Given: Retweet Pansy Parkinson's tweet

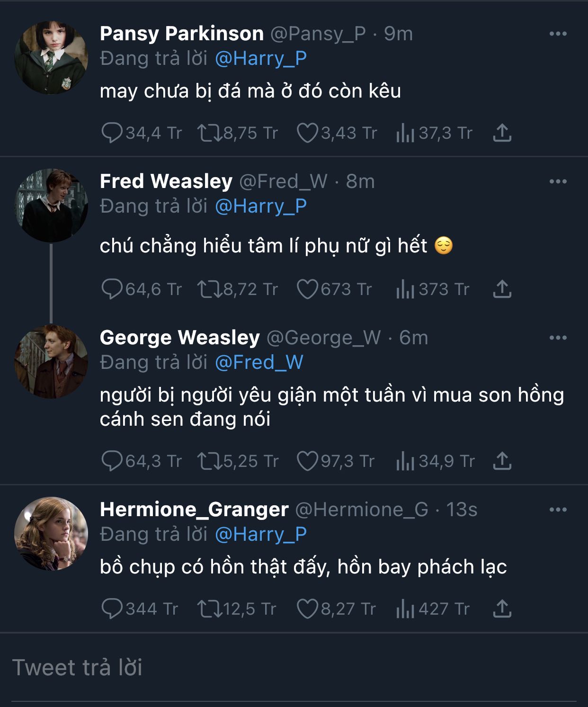Looking at the screenshot, I should click(x=210, y=133).
